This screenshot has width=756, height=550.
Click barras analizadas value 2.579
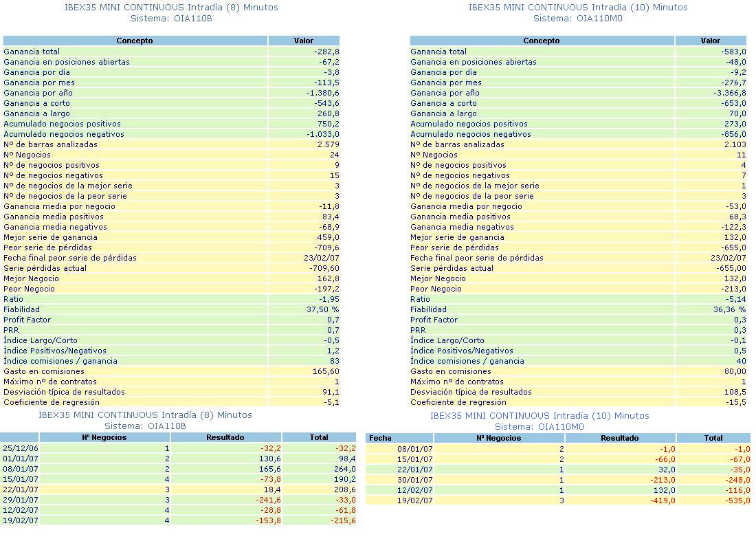click(x=329, y=144)
